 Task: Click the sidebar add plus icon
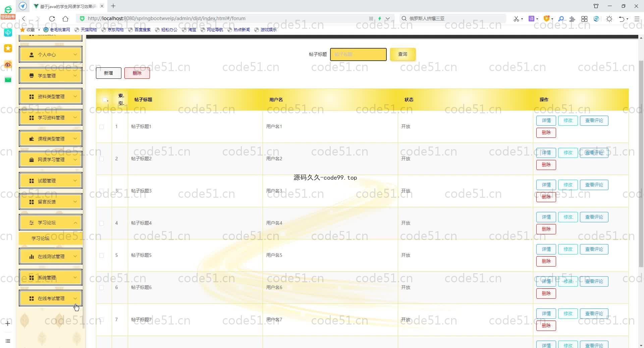[x=8, y=324]
